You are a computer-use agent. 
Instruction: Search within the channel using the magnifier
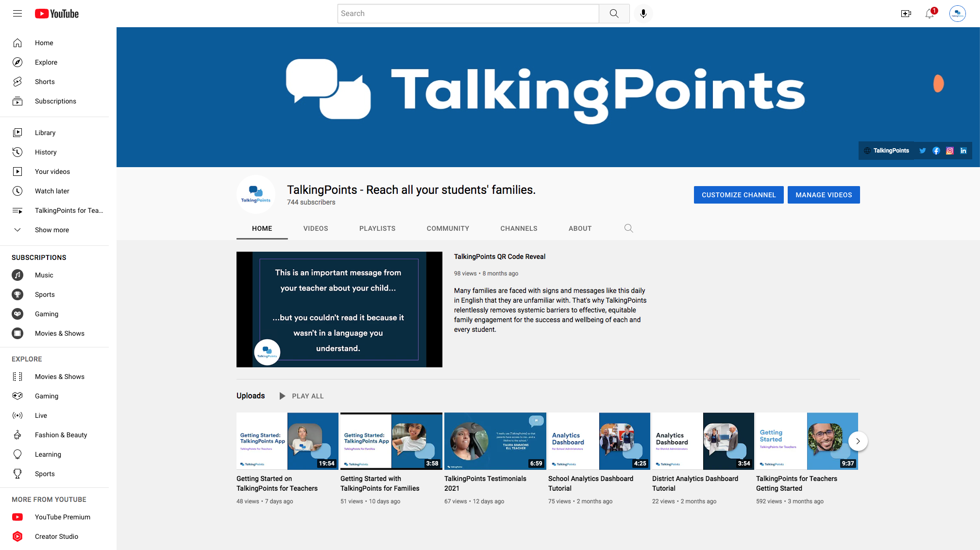click(628, 228)
